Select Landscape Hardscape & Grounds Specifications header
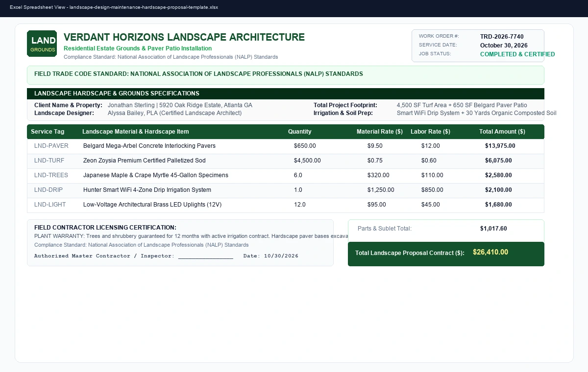 click(286, 93)
